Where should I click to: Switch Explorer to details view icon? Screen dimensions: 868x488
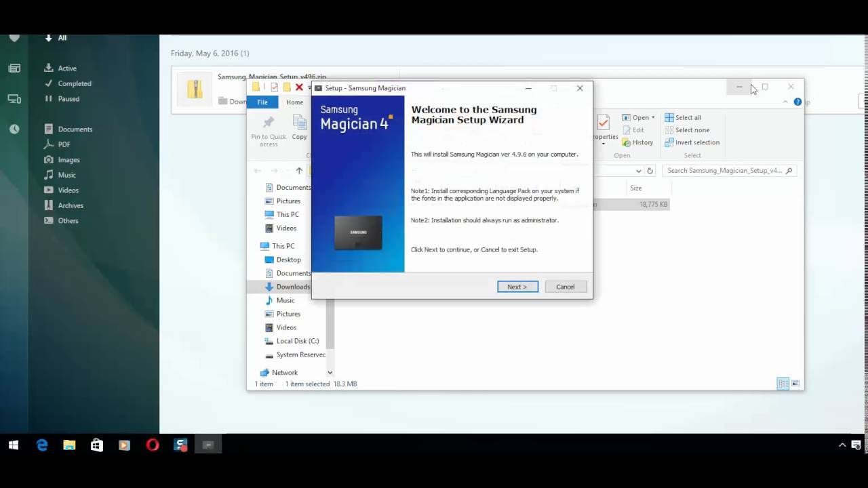(783, 384)
